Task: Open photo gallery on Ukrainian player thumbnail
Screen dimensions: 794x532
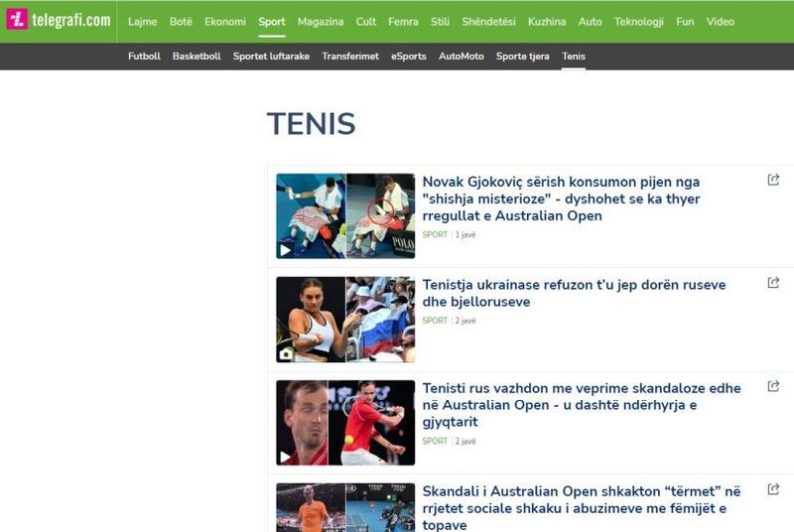Action: 286,353
